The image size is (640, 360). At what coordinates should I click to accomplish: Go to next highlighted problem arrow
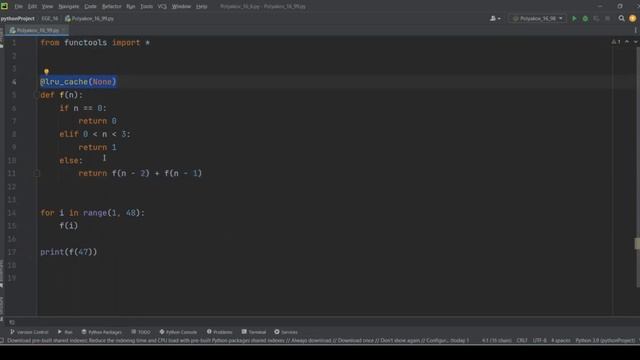tap(636, 42)
